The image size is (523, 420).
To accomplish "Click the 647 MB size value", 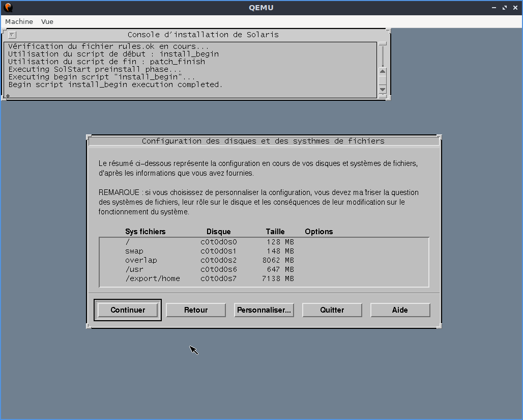I will (x=280, y=269).
